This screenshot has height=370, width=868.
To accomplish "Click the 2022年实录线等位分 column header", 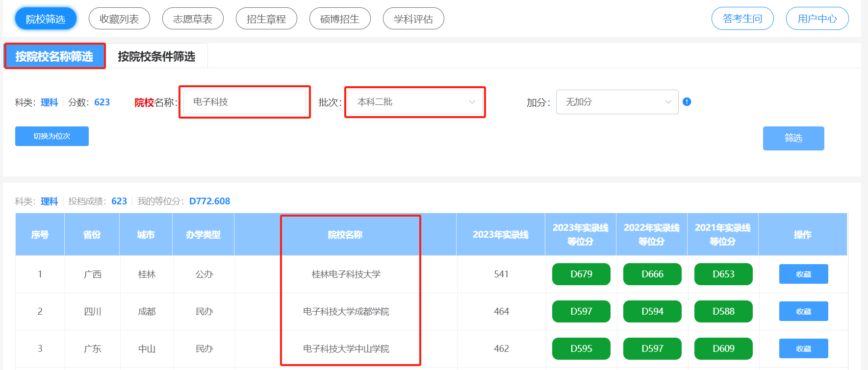I will (x=652, y=235).
